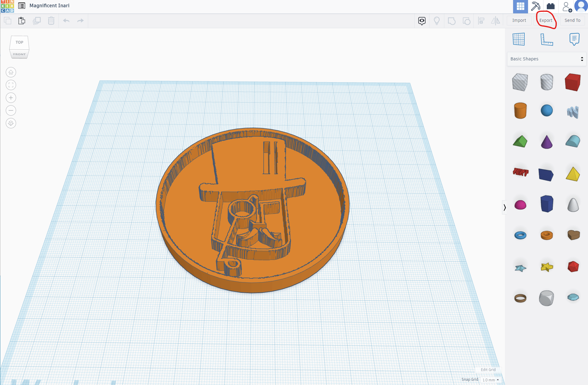Viewport: 588px width, 385px height.
Task: Switch to the Bricks mode tab
Action: click(550, 6)
